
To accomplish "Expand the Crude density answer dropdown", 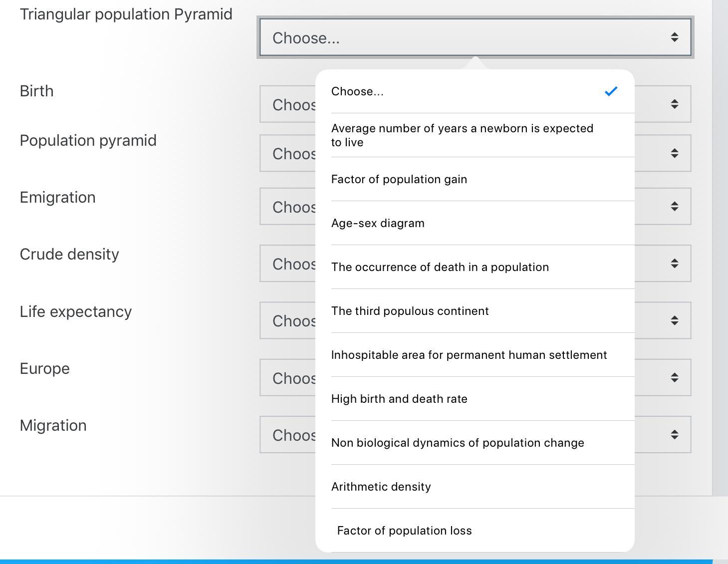I will [674, 264].
